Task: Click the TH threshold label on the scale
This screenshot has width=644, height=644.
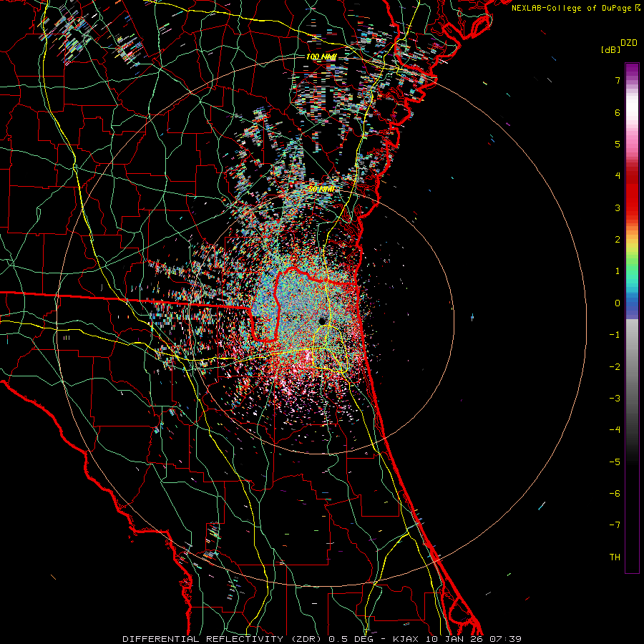Action: (615, 557)
